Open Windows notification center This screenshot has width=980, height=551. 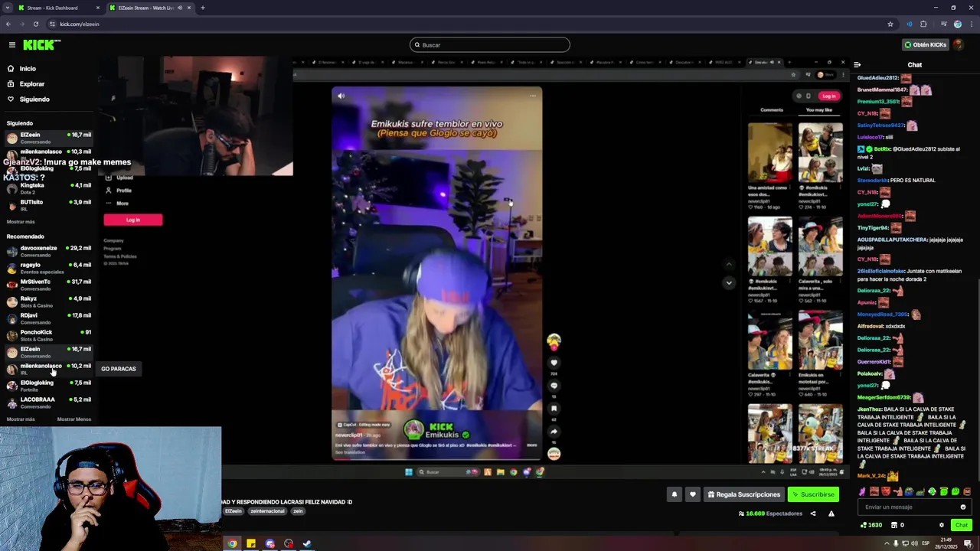click(x=968, y=544)
